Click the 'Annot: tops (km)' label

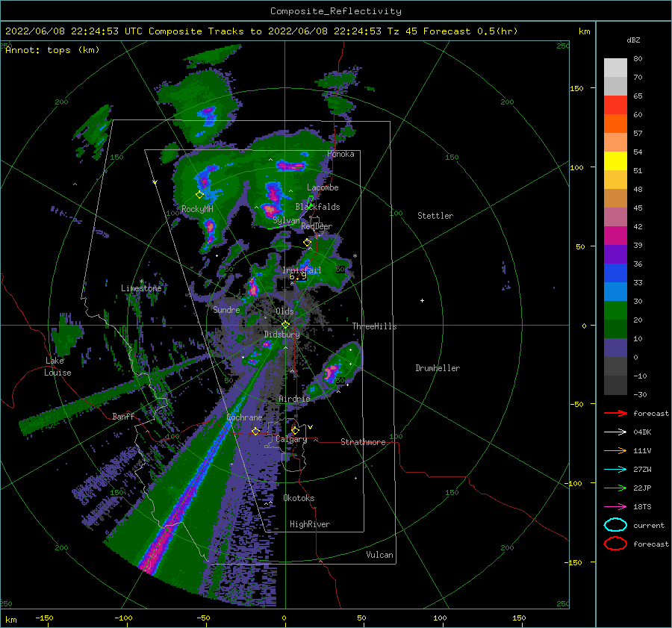pyautogui.click(x=53, y=50)
